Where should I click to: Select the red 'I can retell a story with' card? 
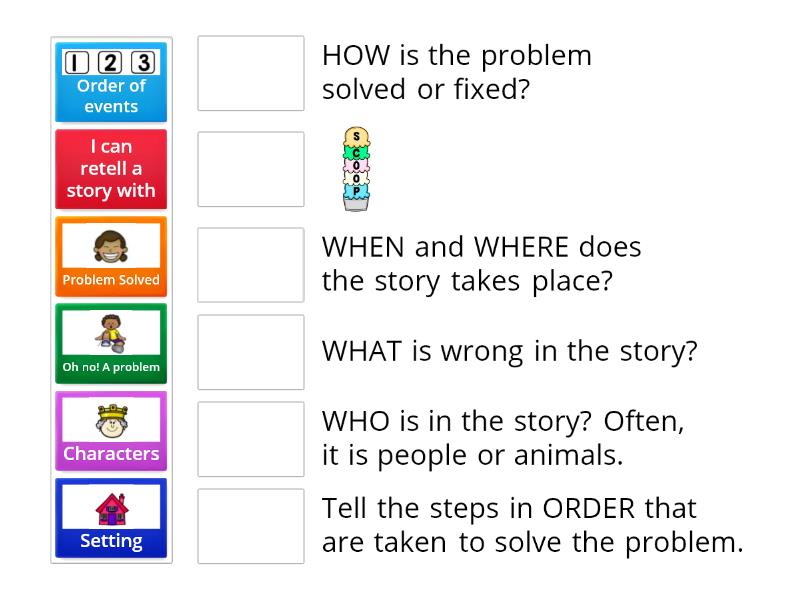pos(111,170)
